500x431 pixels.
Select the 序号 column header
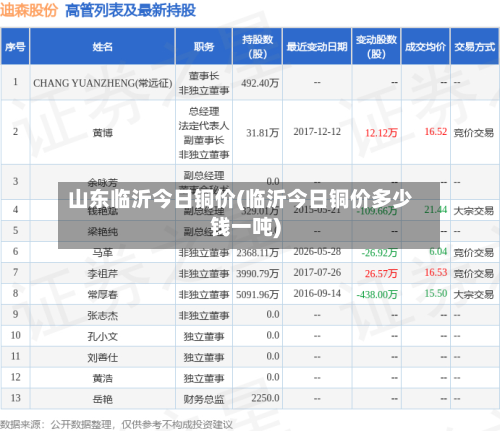coord(15,47)
